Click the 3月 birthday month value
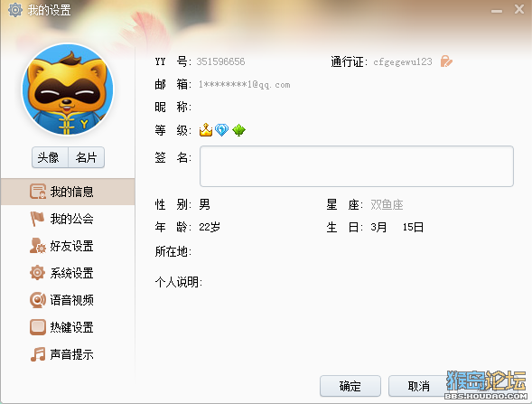This screenshot has height=404, width=532. point(378,227)
